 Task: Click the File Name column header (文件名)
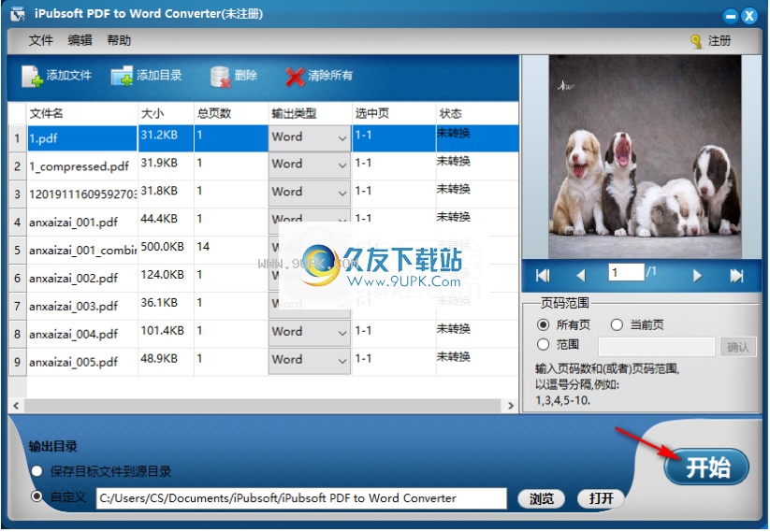[x=81, y=113]
